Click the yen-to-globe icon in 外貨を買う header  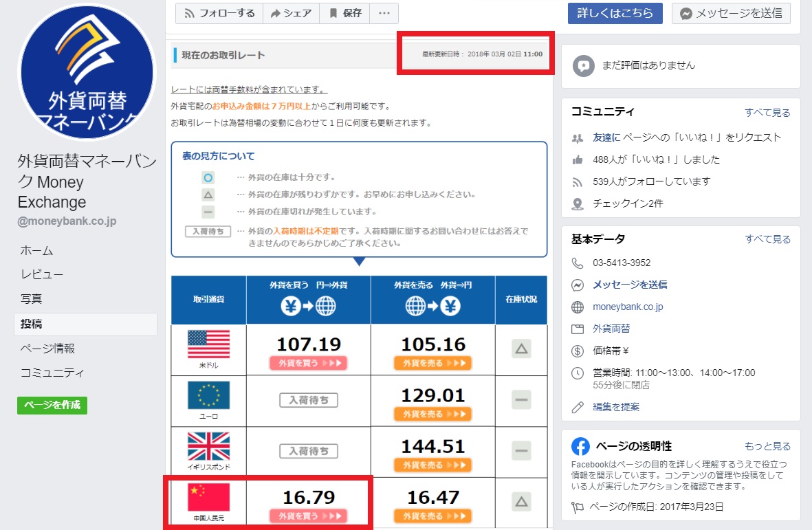308,307
